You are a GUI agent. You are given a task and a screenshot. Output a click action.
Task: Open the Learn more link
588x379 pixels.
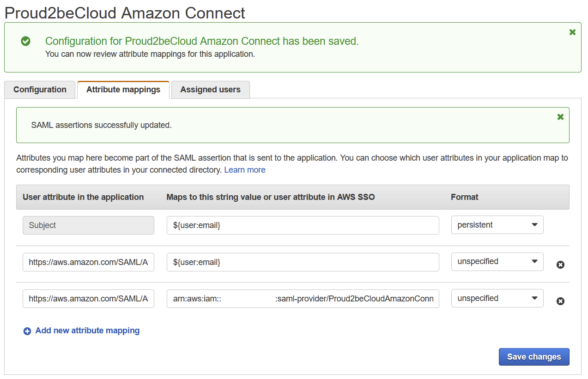pos(245,170)
